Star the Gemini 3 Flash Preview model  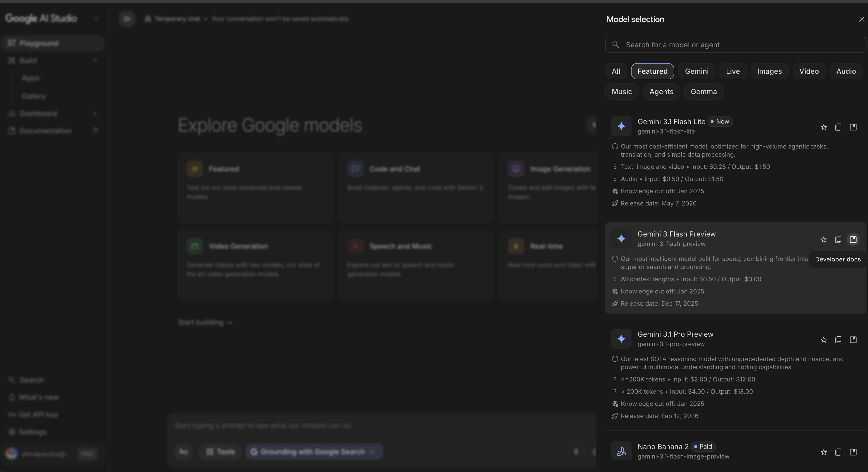click(x=824, y=239)
